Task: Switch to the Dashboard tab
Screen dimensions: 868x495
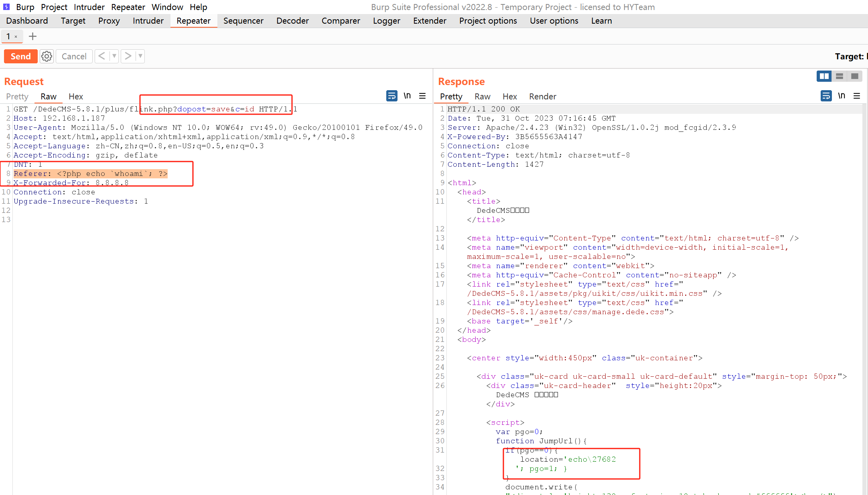Action: (x=27, y=21)
